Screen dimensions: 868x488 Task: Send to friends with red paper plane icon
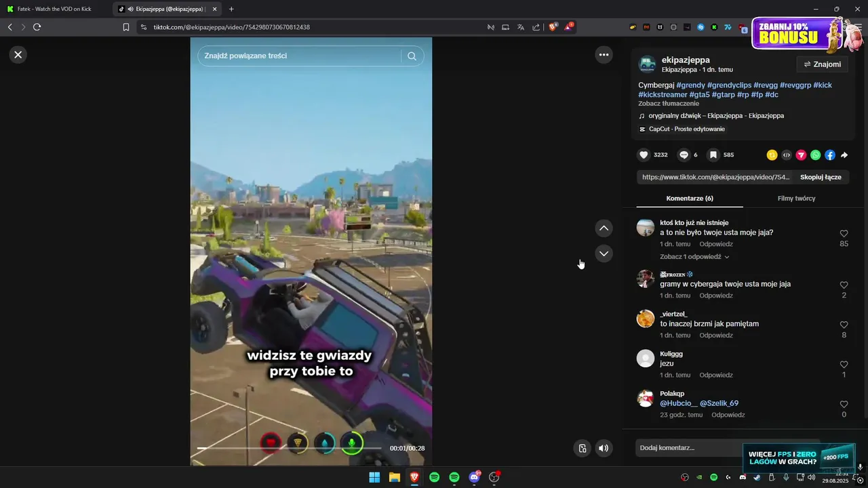point(801,155)
